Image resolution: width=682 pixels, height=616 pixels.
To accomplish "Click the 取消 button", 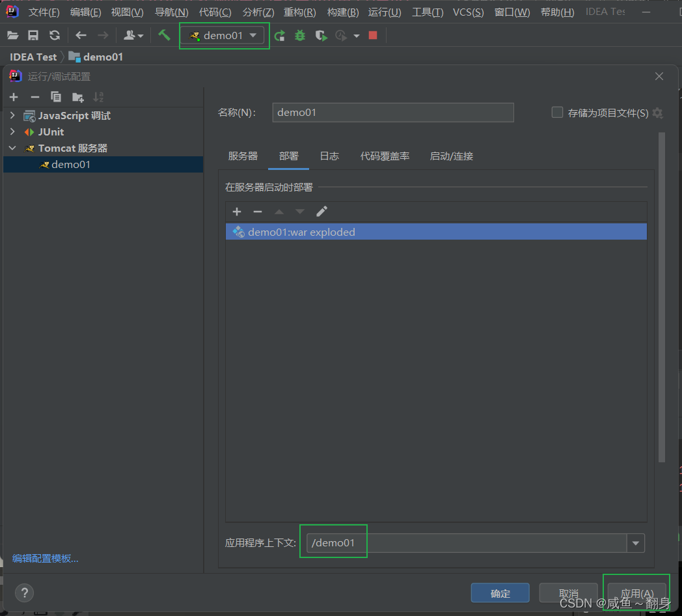I will tap(569, 593).
